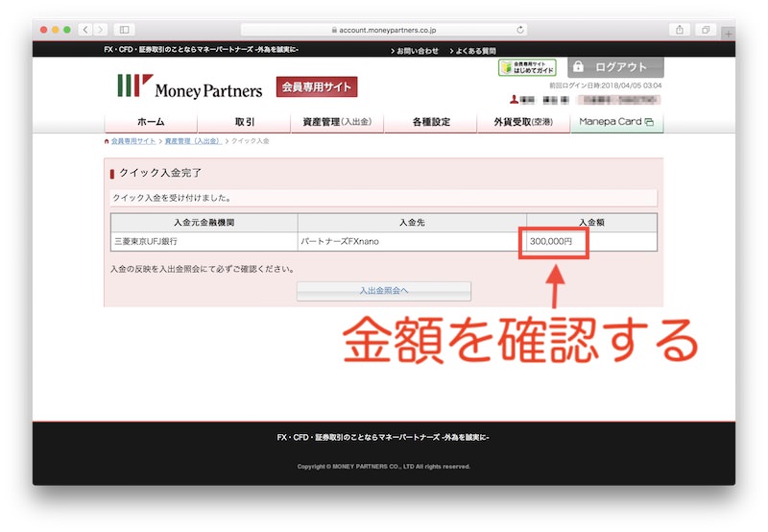The image size is (768, 532).
Task: Click the 三菱東京UFJ銀行 table cell
Action: coord(204,241)
